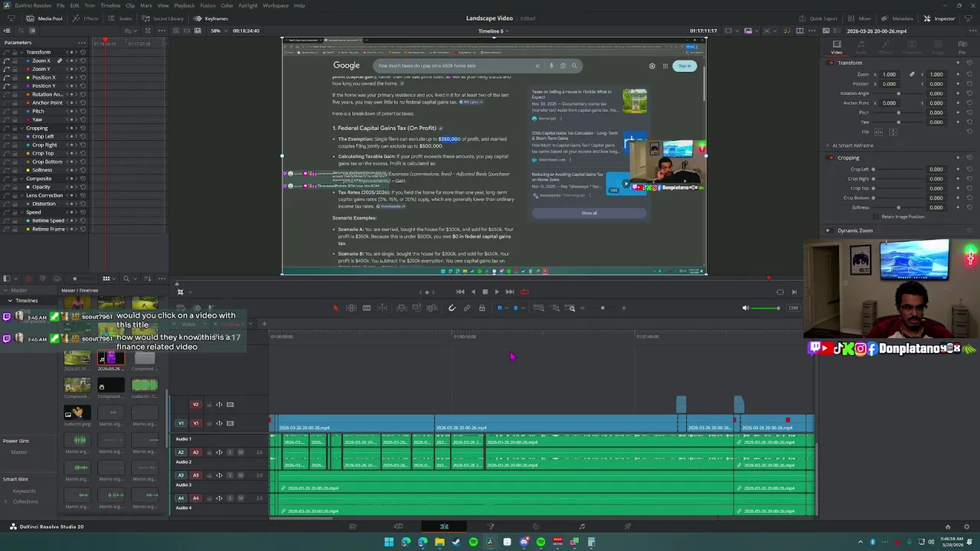Toggle the Cropping enable switch in Inspector
The image size is (980, 551).
click(x=831, y=158)
